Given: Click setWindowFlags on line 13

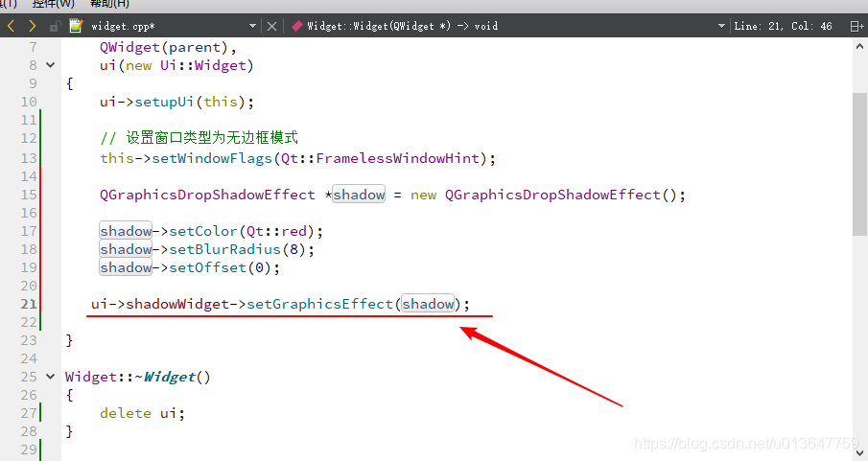Looking at the screenshot, I should 212,158.
